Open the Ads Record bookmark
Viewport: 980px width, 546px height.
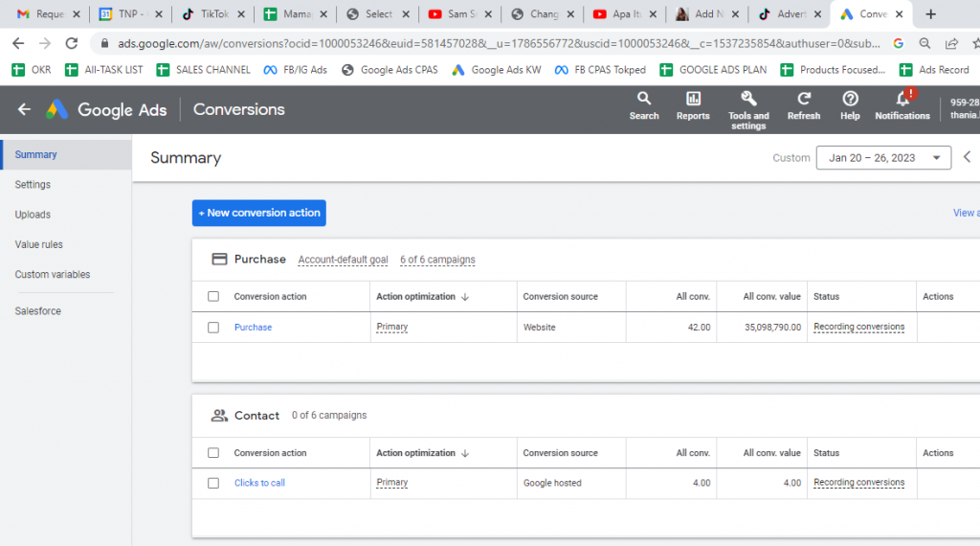click(934, 70)
